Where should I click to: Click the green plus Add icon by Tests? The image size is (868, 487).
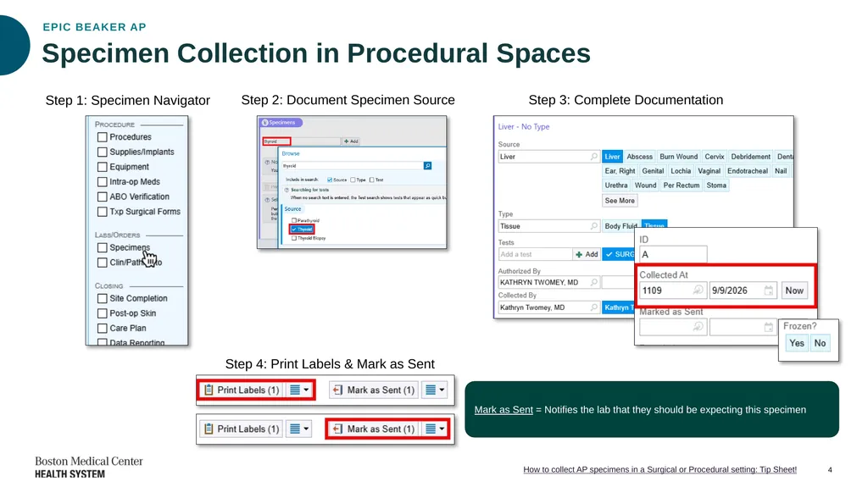click(x=579, y=254)
